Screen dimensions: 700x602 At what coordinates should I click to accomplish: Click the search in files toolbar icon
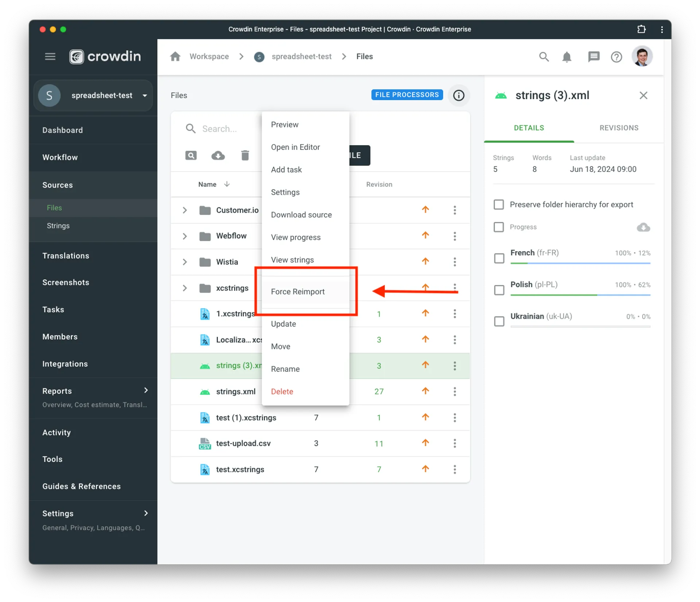point(191,155)
